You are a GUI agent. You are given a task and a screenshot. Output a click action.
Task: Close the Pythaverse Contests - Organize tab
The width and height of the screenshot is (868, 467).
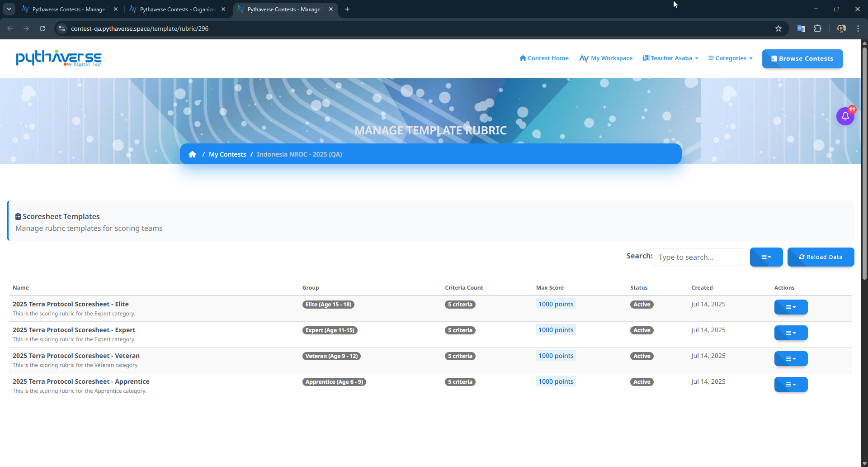tap(223, 9)
